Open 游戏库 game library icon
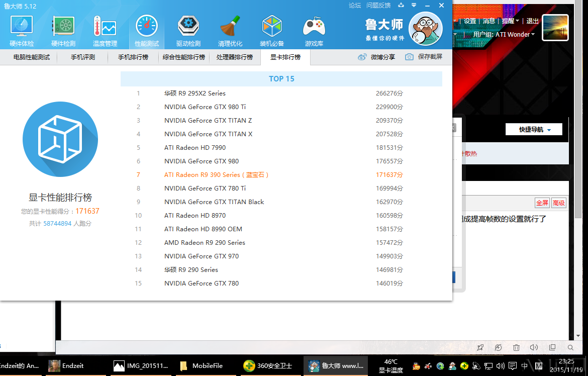The width and height of the screenshot is (588, 376). coord(314,31)
